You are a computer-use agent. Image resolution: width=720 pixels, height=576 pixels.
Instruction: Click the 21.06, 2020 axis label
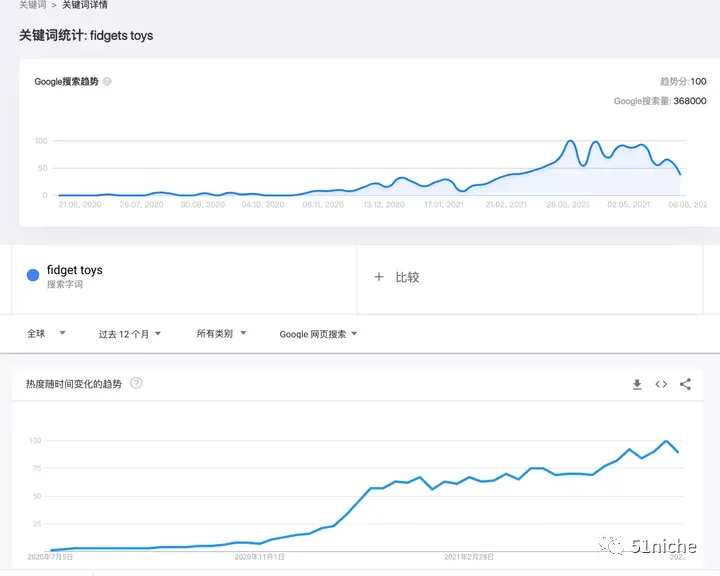click(80, 204)
